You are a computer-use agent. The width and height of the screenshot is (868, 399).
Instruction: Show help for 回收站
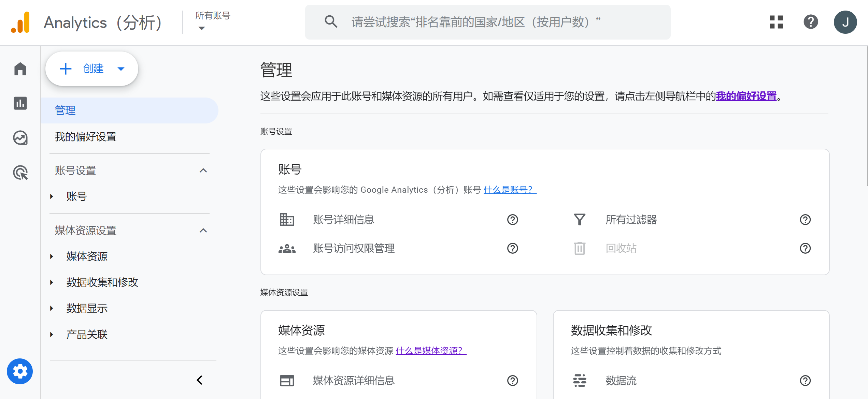tap(805, 248)
